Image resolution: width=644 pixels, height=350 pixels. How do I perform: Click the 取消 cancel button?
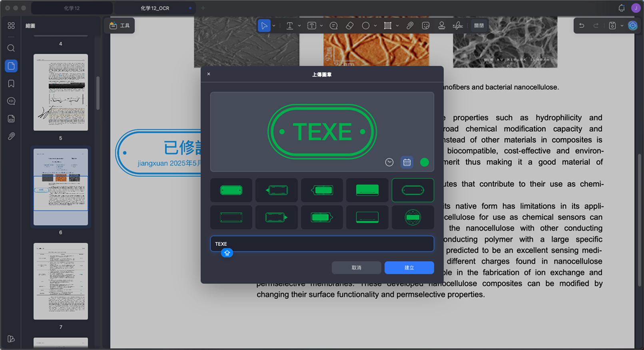click(356, 268)
